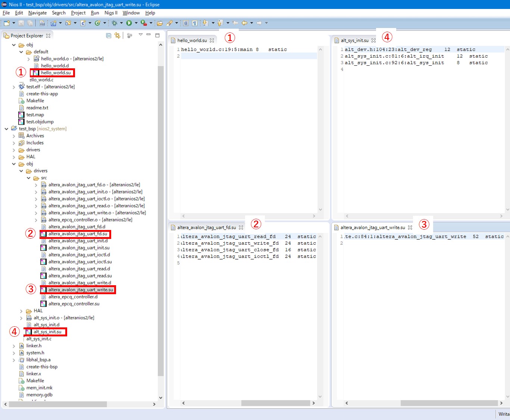
Task: Collapse the test_bsp project node
Action: click(6, 129)
